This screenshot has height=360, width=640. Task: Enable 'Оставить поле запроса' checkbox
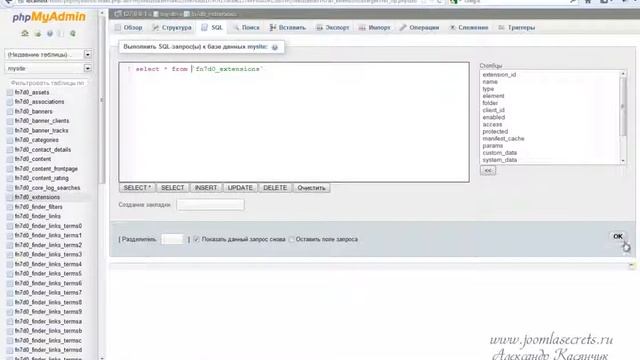click(291, 239)
